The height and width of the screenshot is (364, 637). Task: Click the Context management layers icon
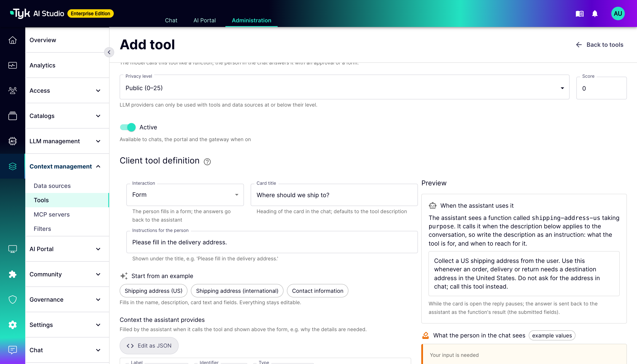pyautogui.click(x=12, y=166)
